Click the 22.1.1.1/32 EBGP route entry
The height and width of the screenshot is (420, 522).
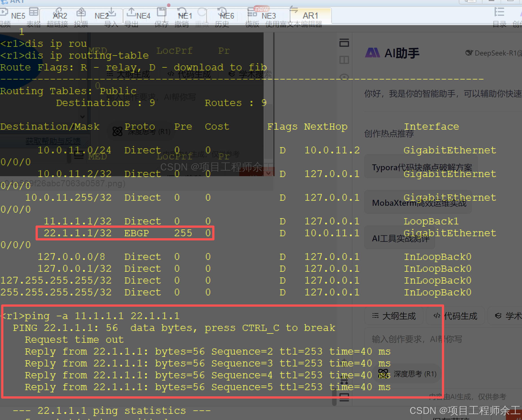tap(125, 233)
